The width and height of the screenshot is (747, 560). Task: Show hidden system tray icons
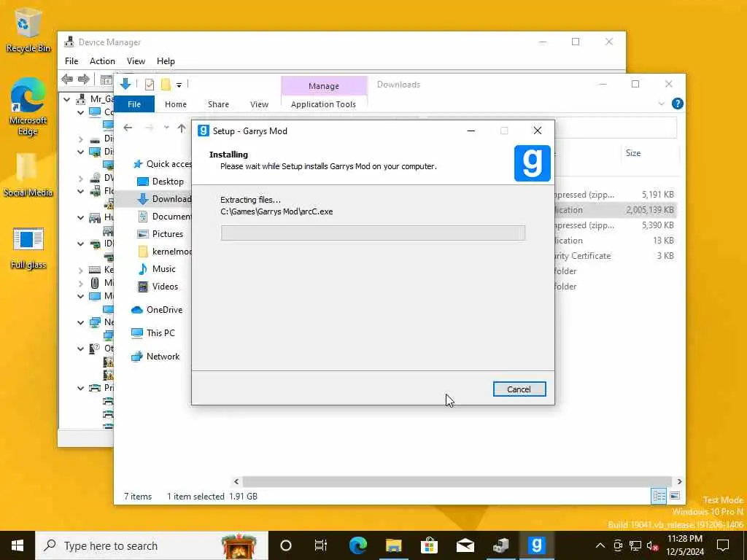tap(600, 545)
